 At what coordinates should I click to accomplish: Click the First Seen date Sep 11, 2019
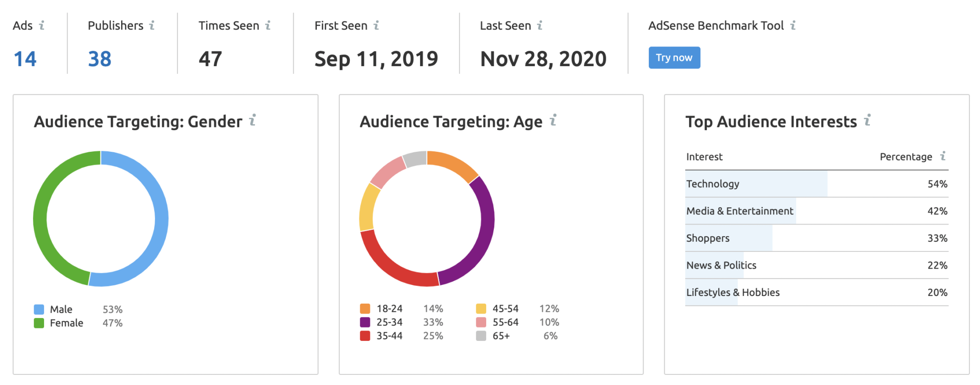[x=376, y=59]
